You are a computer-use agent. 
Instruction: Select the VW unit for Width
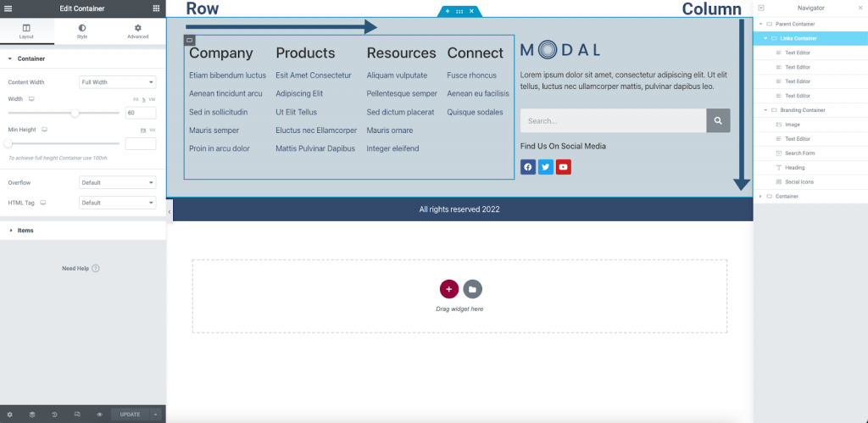pyautogui.click(x=153, y=99)
